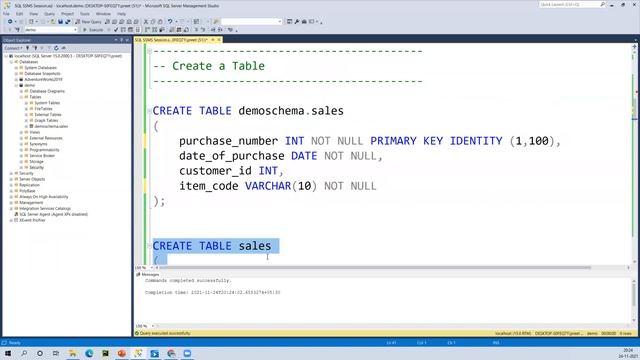The height and width of the screenshot is (360, 640).
Task: Click the Task View icon on taskbar
Action: point(56,353)
